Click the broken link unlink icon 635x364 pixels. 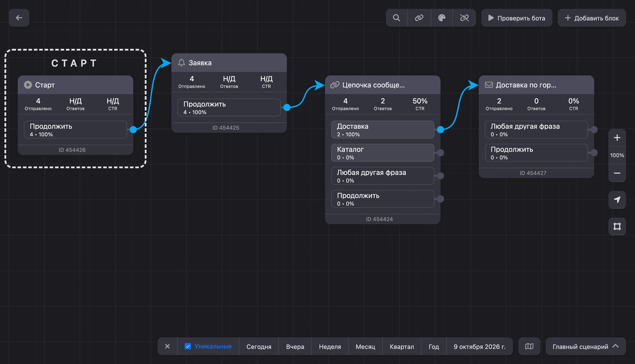click(x=464, y=18)
